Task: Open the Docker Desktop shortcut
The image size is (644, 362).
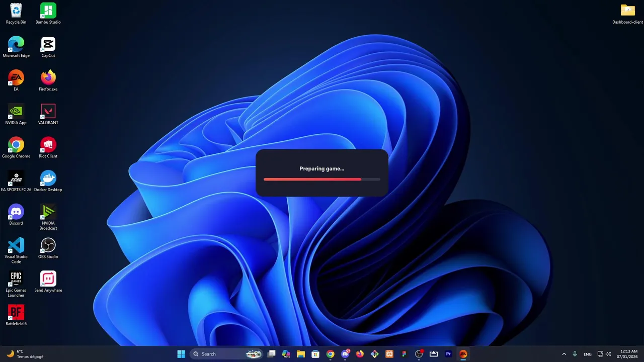Action: 48,181
